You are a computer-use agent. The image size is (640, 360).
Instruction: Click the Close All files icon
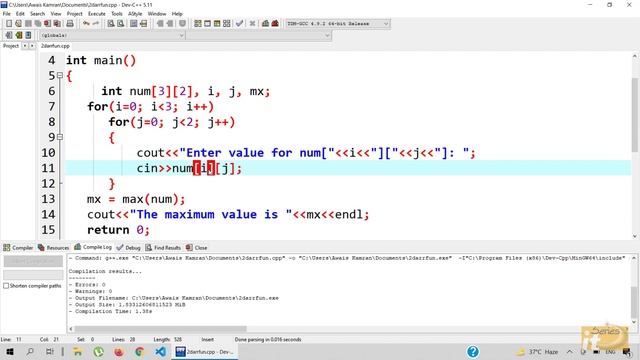click(58, 24)
